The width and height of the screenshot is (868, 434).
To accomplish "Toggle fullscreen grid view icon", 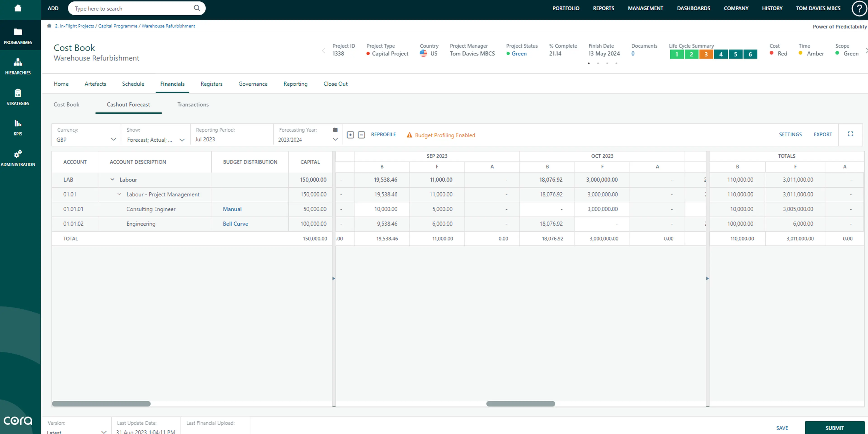I will pyautogui.click(x=850, y=134).
